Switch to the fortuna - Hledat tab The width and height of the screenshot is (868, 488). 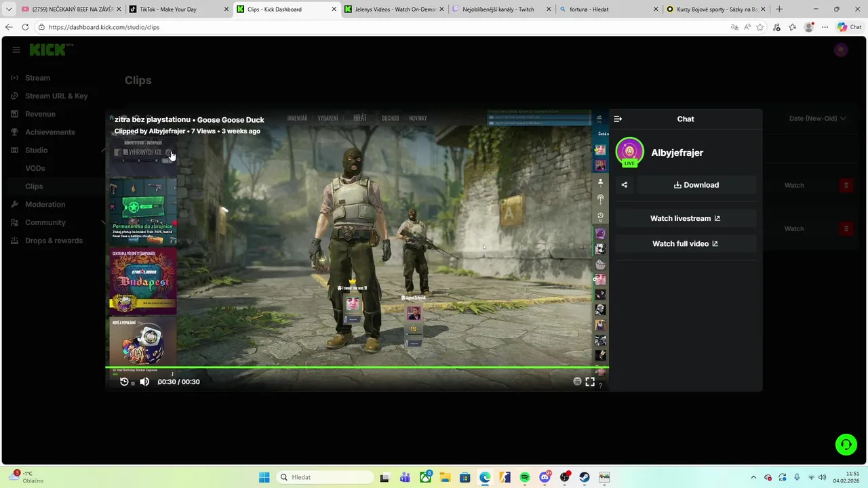608,9
